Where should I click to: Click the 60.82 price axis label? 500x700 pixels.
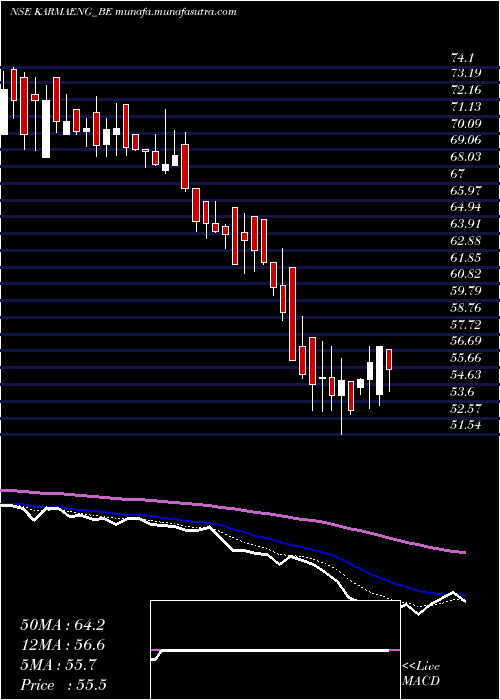(x=466, y=275)
